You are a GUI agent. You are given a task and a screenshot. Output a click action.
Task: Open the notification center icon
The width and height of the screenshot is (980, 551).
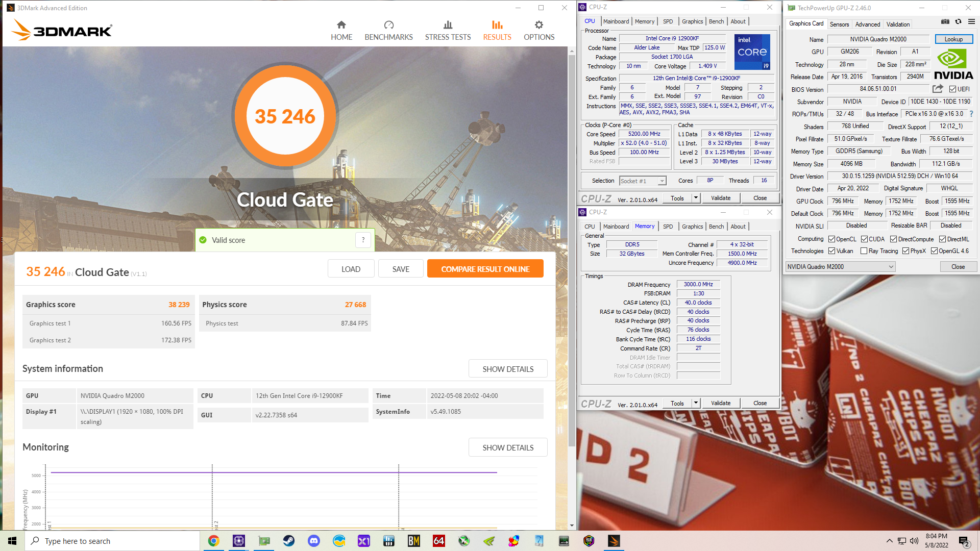tap(964, 541)
